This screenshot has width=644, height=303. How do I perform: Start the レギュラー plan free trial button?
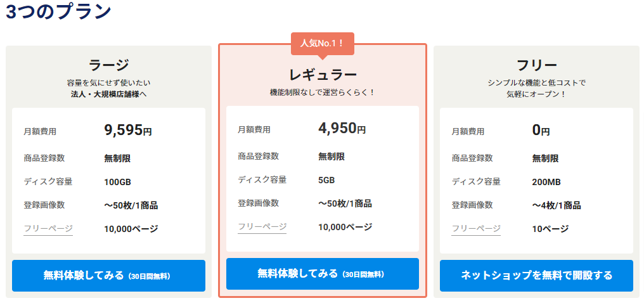322,274
